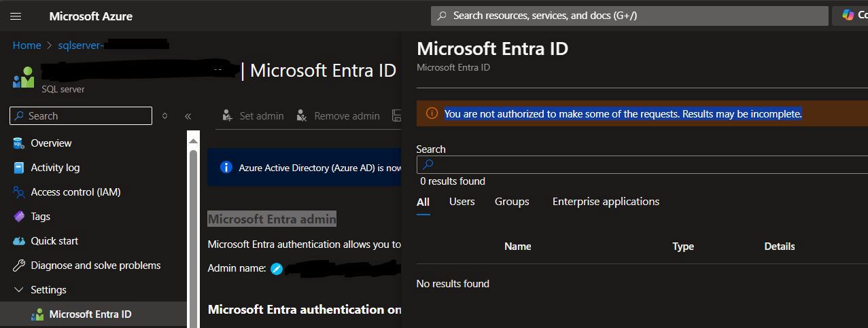868x328 pixels.
Task: Click the Overview SQL icon
Action: (19, 143)
